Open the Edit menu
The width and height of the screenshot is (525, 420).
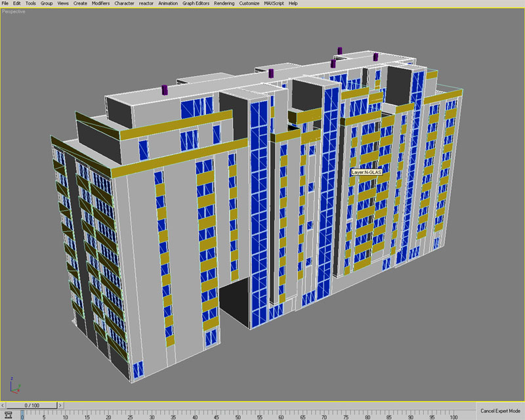[x=17, y=3]
